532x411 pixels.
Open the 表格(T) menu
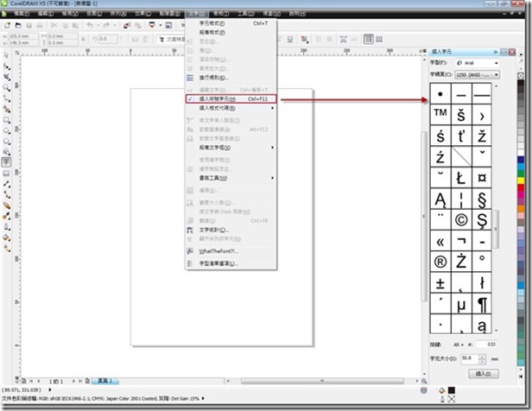pyautogui.click(x=221, y=14)
